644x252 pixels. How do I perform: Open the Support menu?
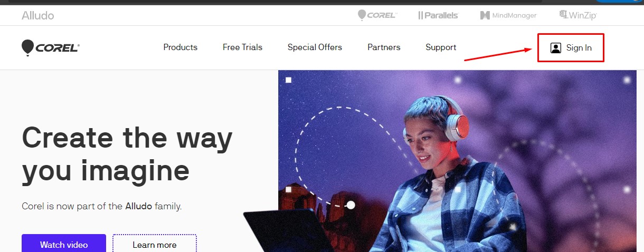441,47
